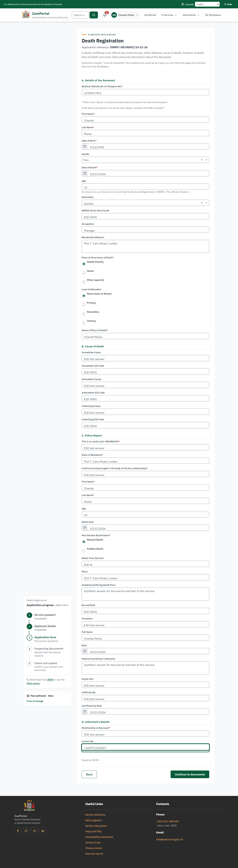Clear the Nationality selection with the X
Screen dimensions: 238x868
[202, 203]
